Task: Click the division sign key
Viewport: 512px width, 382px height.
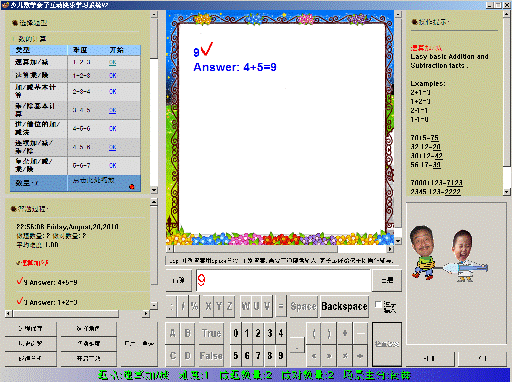Action: pos(360,355)
